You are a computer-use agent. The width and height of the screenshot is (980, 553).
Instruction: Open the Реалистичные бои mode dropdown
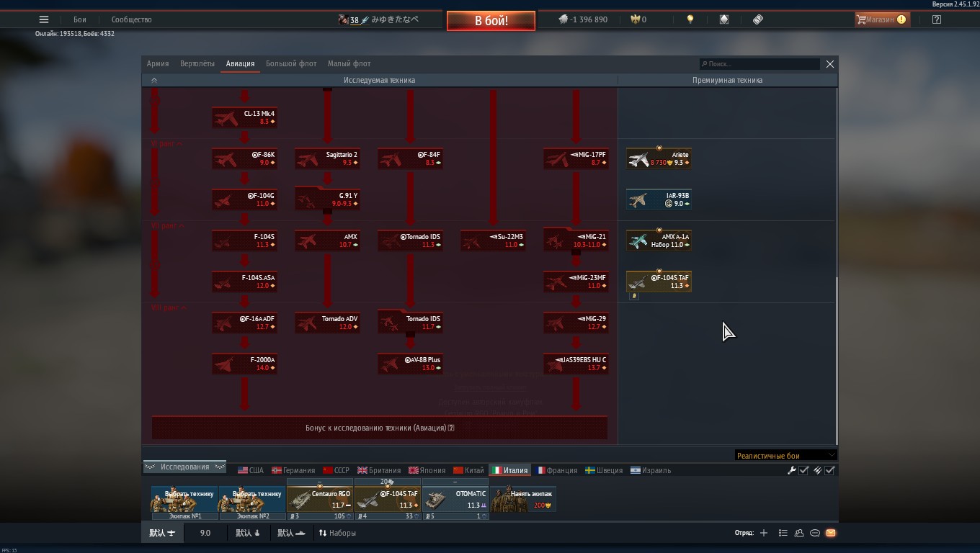click(785, 455)
